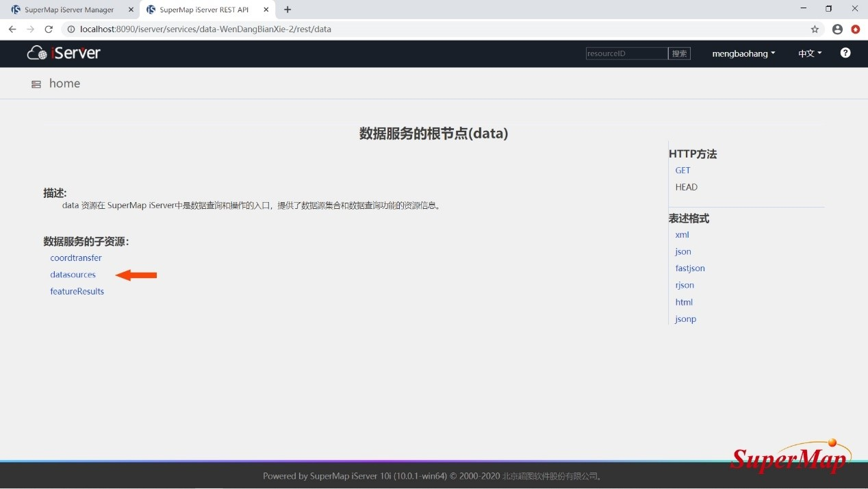Go back using browser back arrow
Viewport: 868px width, 489px height.
click(12, 29)
